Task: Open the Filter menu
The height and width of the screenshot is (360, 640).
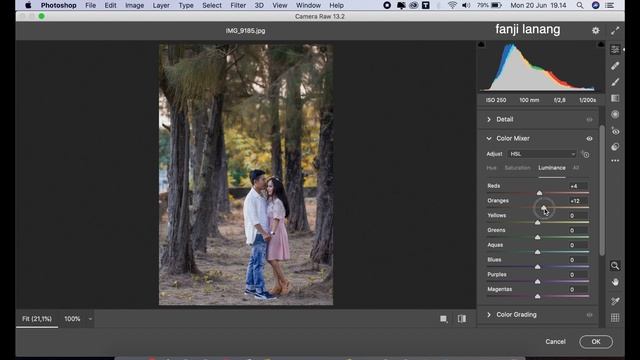Action: click(238, 5)
